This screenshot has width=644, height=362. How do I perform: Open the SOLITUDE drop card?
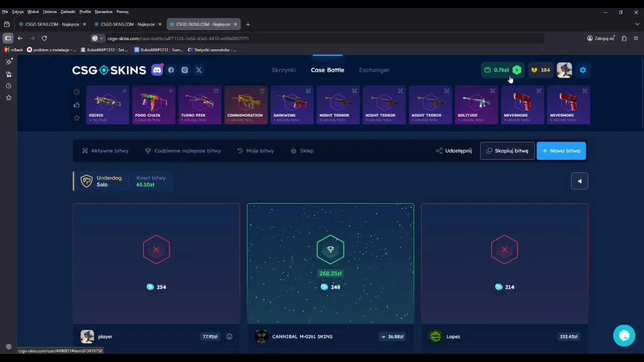pos(476,105)
